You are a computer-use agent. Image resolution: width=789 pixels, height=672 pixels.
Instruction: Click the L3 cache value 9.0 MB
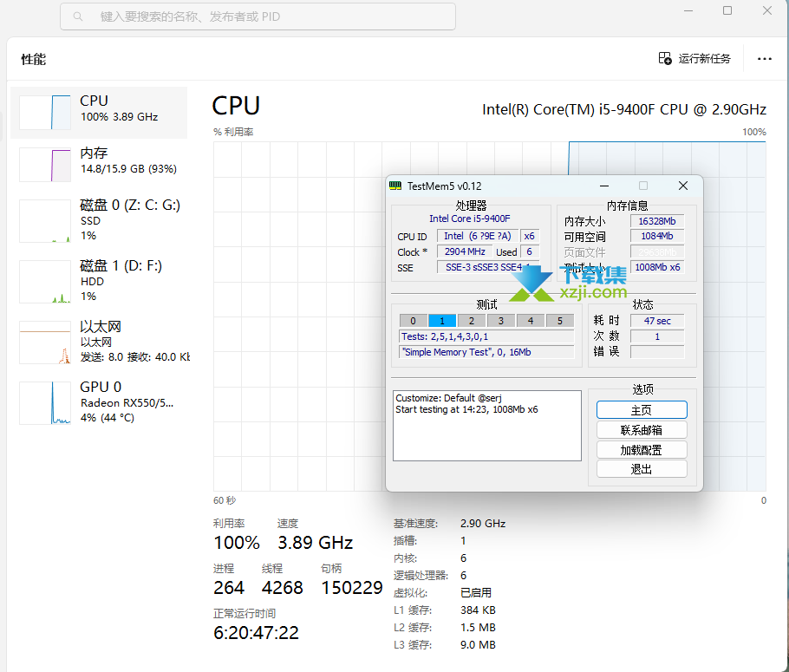point(478,645)
